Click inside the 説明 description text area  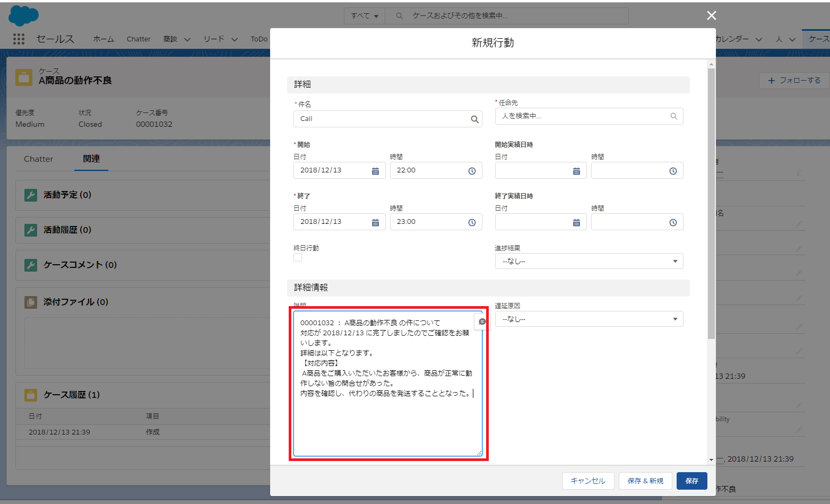[388, 384]
